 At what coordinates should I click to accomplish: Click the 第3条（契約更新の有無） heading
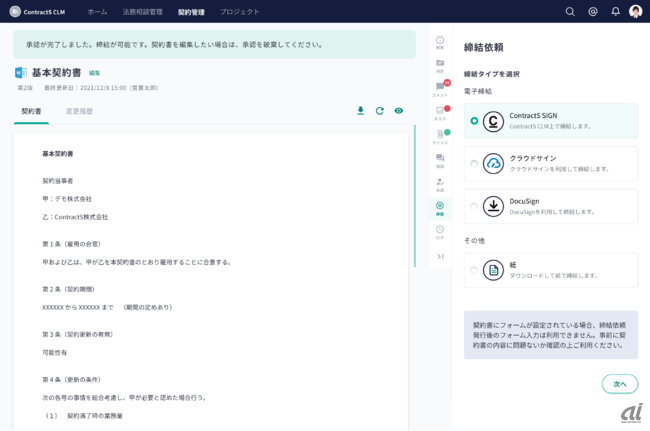pyautogui.click(x=78, y=334)
